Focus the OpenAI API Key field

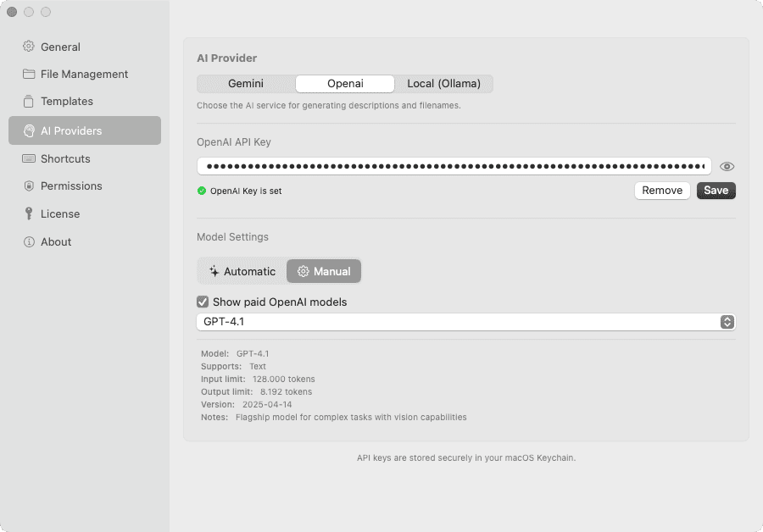454,166
